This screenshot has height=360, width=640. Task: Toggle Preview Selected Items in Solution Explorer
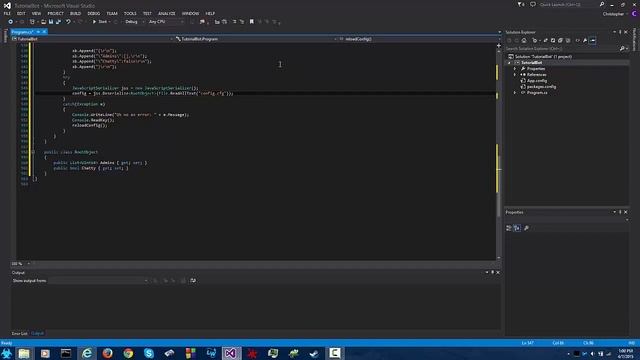pos(593,40)
